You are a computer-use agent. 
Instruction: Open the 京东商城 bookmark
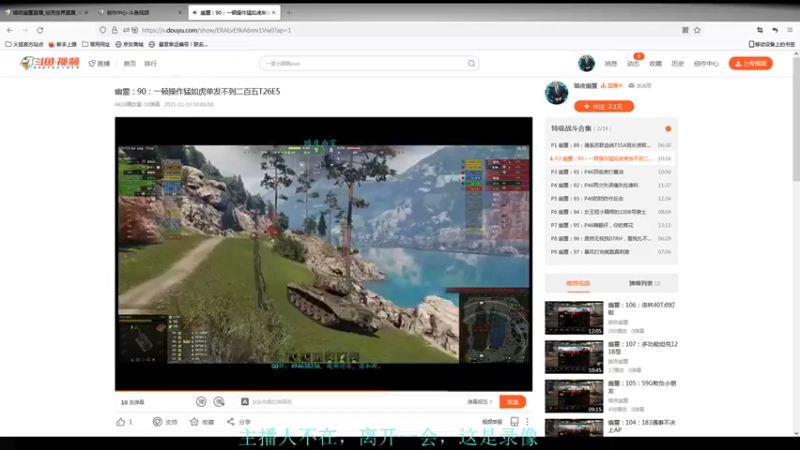(x=129, y=44)
